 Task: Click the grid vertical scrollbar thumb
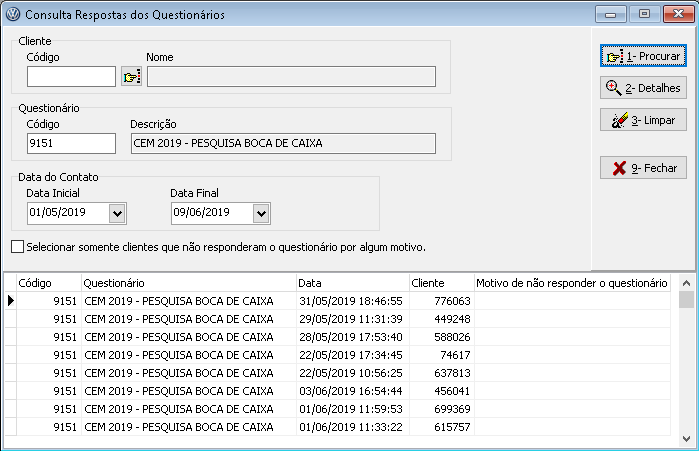pos(687,299)
